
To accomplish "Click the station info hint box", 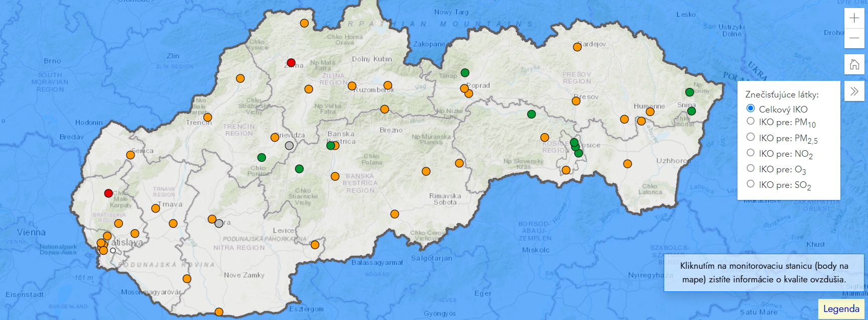I will [x=764, y=273].
